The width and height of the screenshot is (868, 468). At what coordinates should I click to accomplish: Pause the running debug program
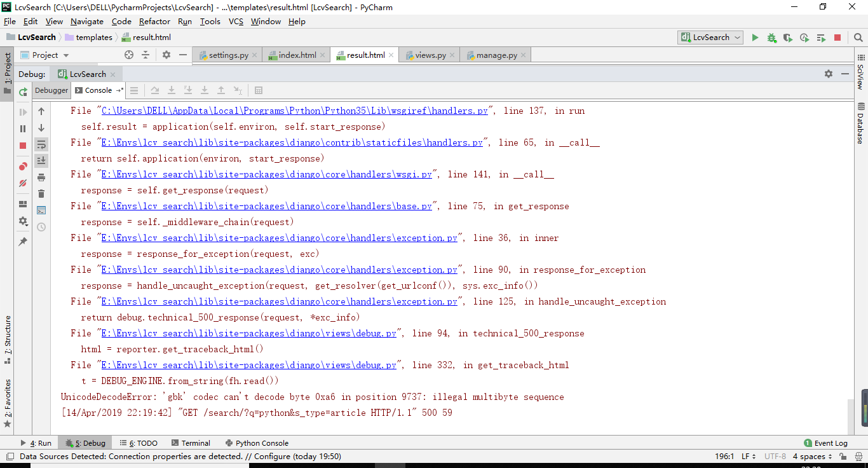tap(24, 128)
